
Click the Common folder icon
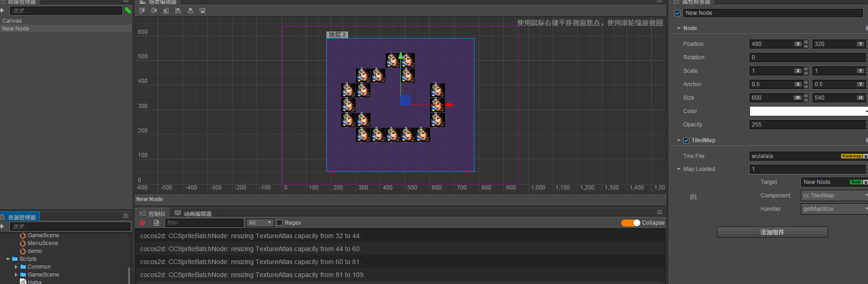(x=23, y=267)
